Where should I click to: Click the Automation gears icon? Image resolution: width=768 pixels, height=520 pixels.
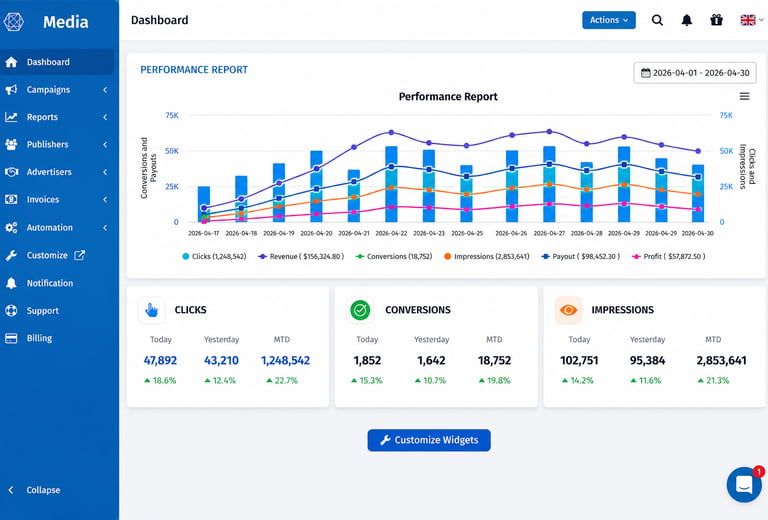(x=11, y=228)
